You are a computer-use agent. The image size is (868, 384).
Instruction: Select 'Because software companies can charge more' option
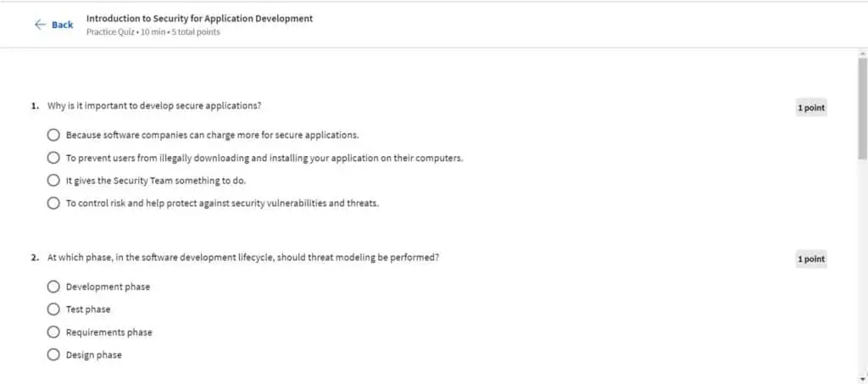pos(53,135)
